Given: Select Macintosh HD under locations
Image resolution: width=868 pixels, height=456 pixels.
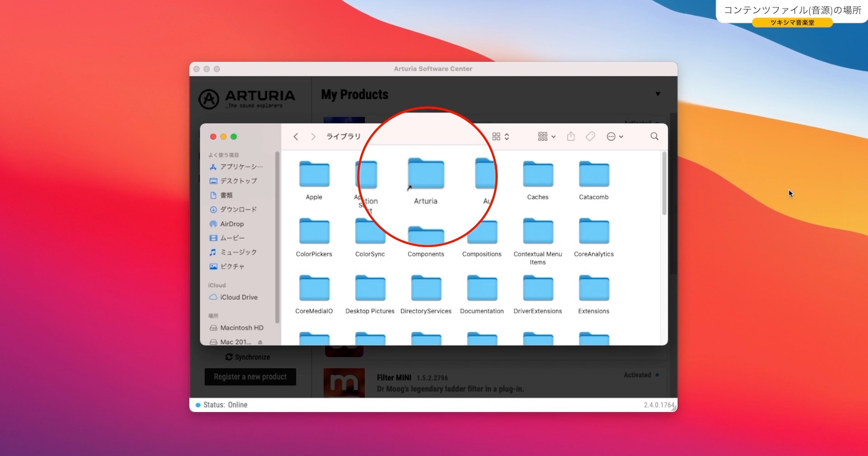Looking at the screenshot, I should coord(241,328).
